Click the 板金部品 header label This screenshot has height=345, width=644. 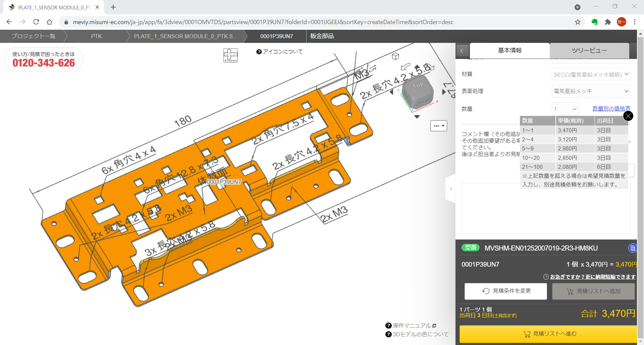pyautogui.click(x=322, y=36)
